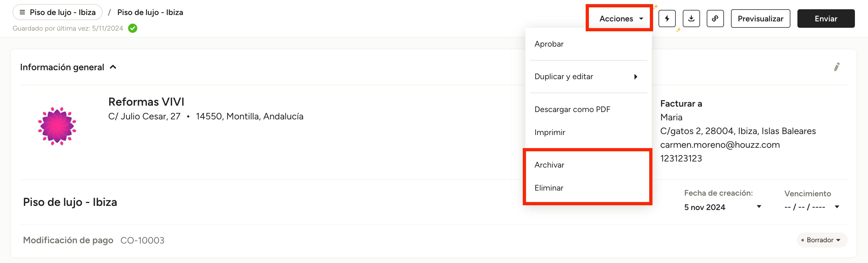Click the download icon button
This screenshot has height=263, width=868.
(691, 19)
